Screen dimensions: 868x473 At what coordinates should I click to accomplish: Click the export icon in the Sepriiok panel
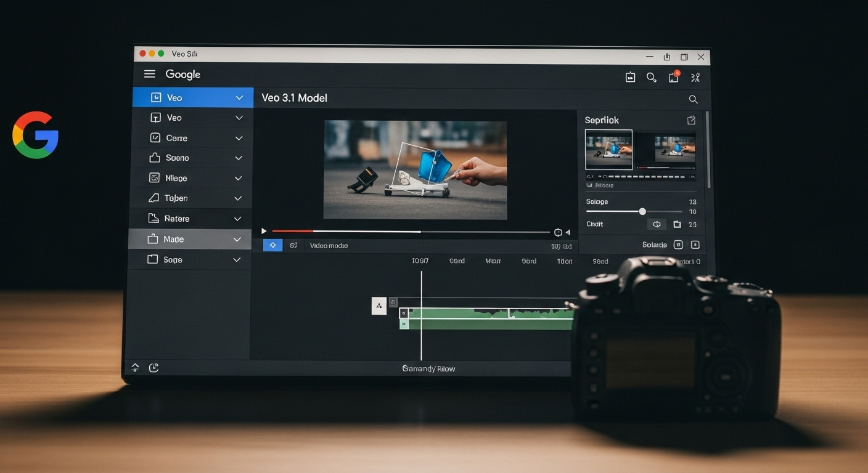pos(691,120)
